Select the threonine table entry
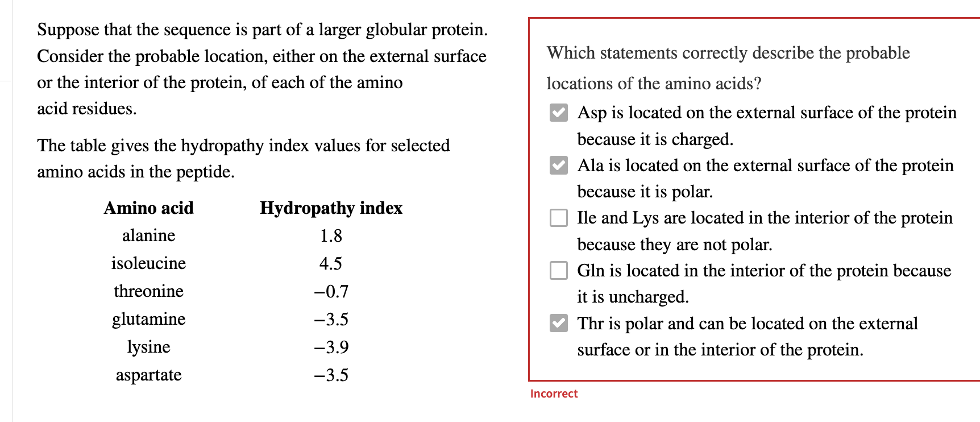This screenshot has height=422, width=980. click(x=148, y=291)
